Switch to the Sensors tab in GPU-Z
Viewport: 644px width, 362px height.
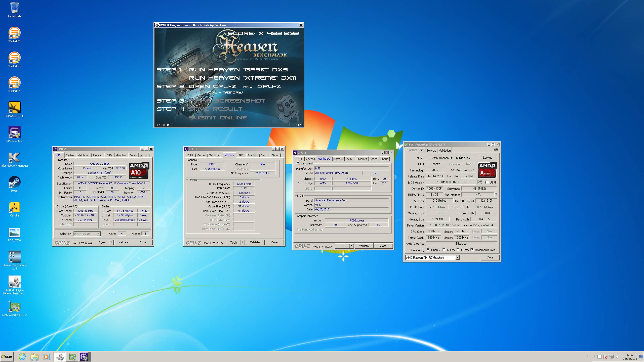tap(431, 150)
